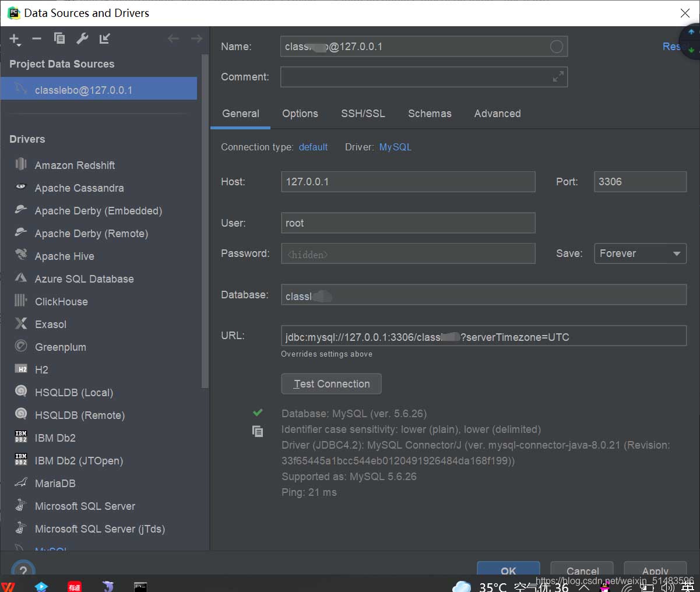Viewport: 700px width, 592px height.
Task: Click the drivers list scrollbar
Action: coord(205,221)
